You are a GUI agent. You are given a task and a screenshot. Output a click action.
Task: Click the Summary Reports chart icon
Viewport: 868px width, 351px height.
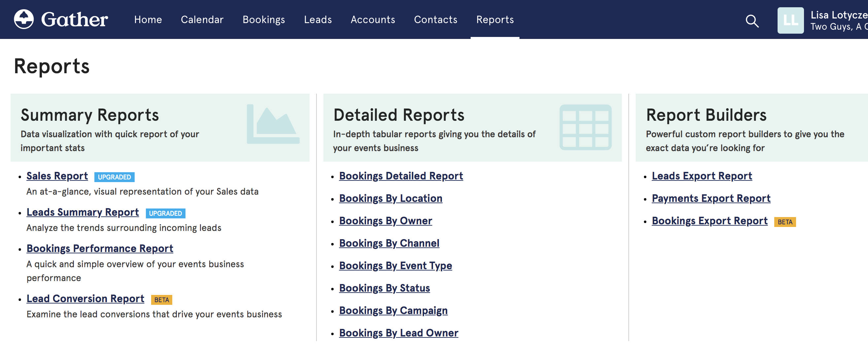click(x=273, y=124)
